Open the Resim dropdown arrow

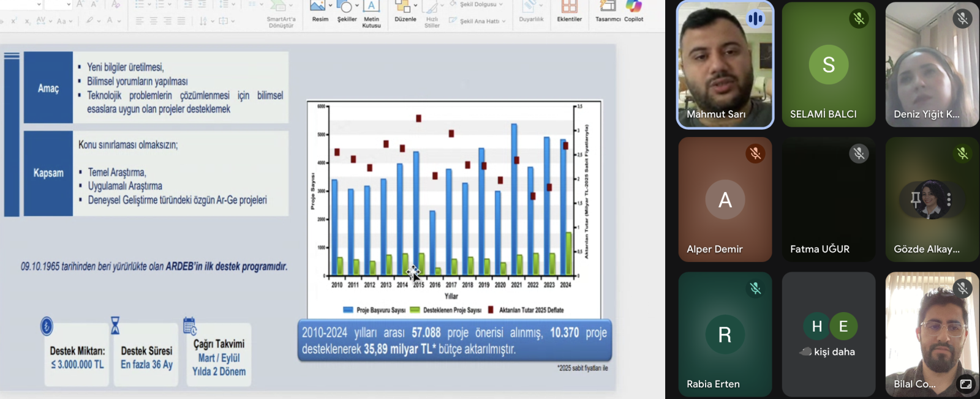coord(330,6)
